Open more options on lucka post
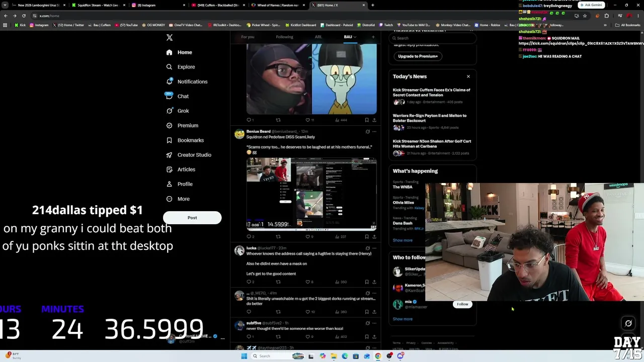Image resolution: width=644 pixels, height=362 pixels. 374,248
